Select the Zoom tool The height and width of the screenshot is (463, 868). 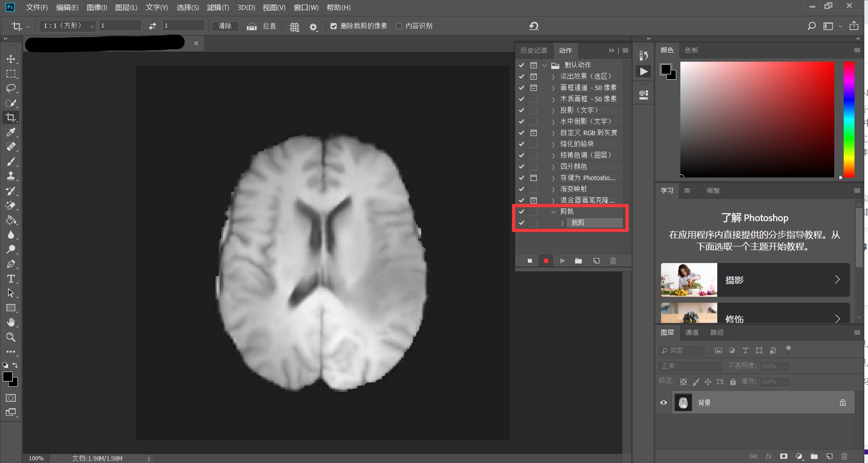tap(11, 337)
